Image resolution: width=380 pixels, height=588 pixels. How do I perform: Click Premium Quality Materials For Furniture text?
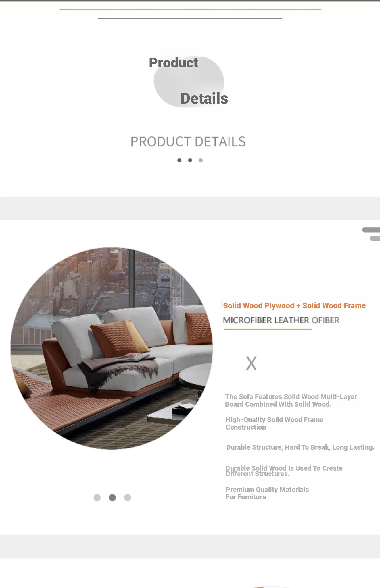[x=267, y=493]
